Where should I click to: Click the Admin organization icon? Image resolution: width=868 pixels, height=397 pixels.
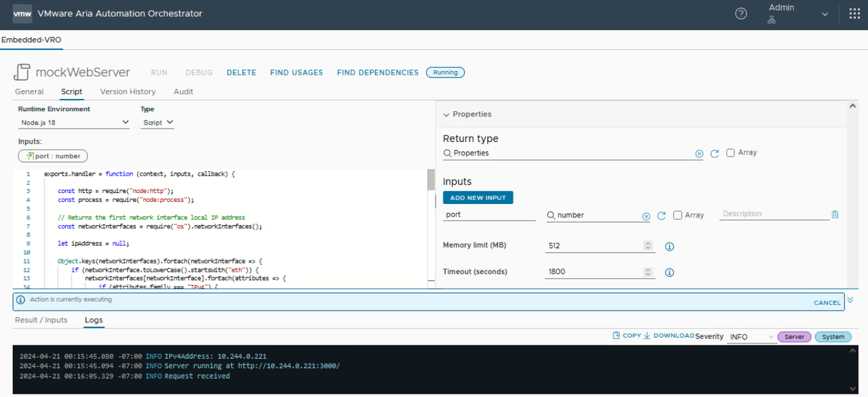(772, 20)
